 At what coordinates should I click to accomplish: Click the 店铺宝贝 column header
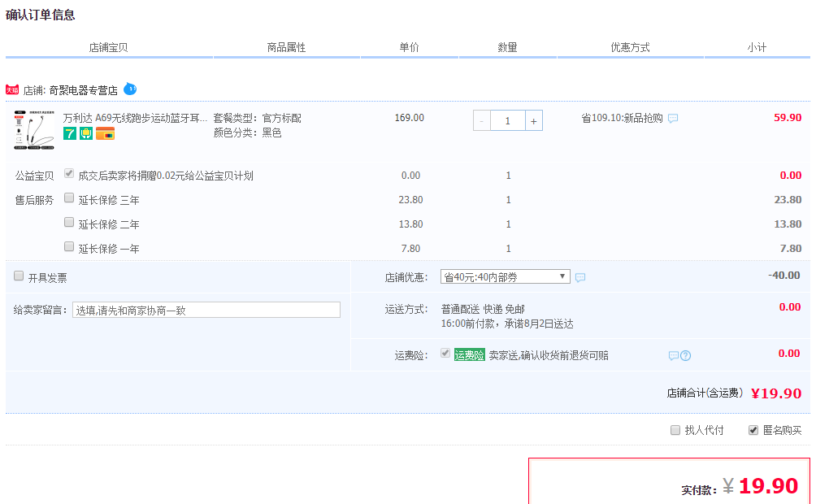(108, 47)
